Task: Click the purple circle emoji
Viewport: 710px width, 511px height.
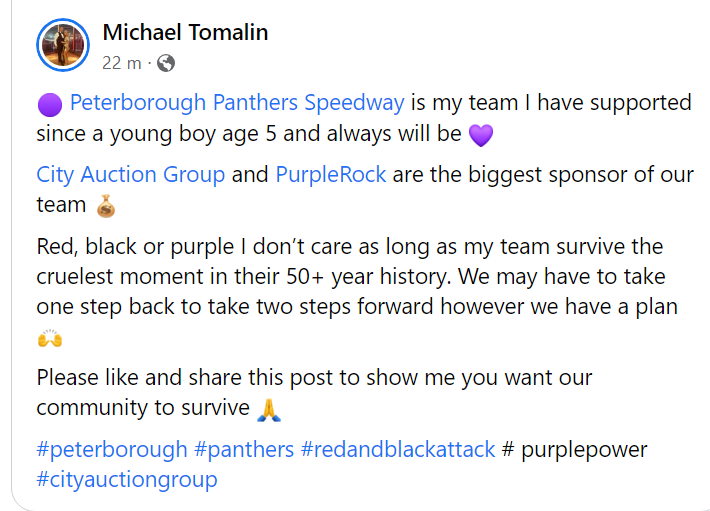Action: (50, 103)
